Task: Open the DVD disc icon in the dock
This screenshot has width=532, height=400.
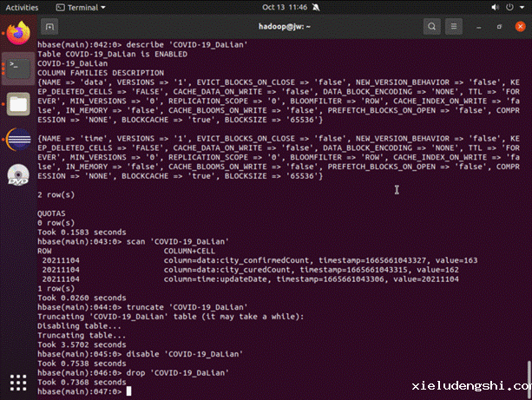Action: (16, 174)
